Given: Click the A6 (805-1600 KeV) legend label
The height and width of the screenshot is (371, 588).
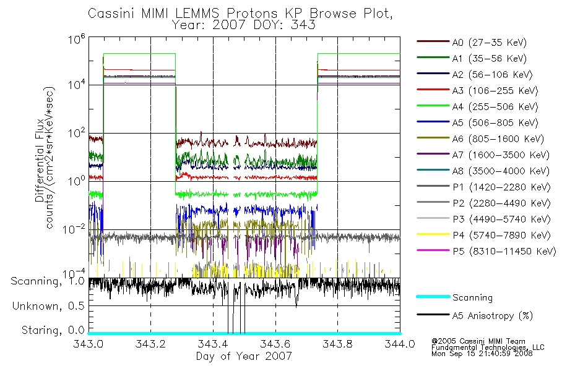Looking at the screenshot, I should (498, 139).
